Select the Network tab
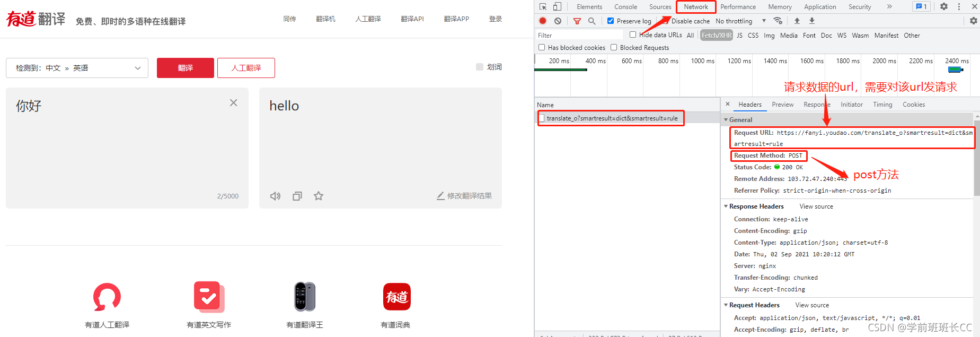Viewport: 980px width, 337px height. click(x=696, y=7)
